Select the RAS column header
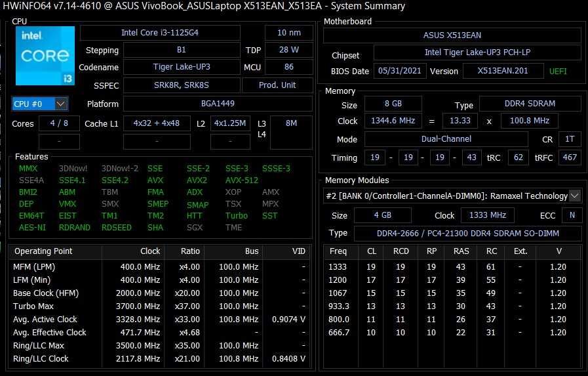 click(460, 251)
